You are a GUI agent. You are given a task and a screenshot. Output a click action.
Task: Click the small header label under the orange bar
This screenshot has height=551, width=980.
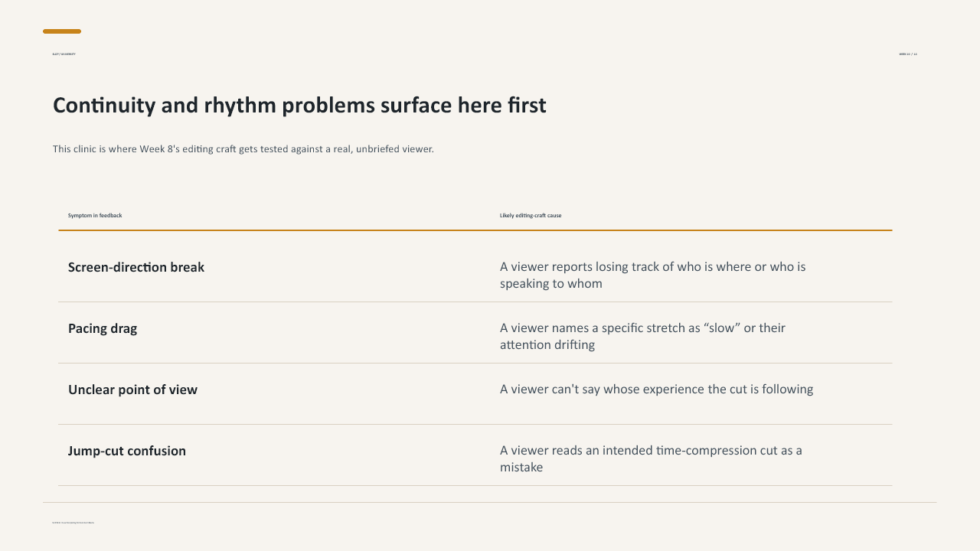[64, 54]
